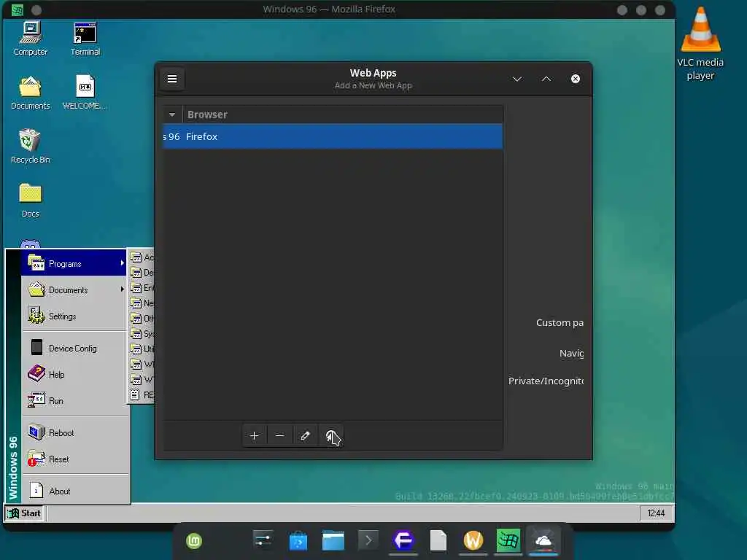Open Settings in the Start menu

point(74,316)
